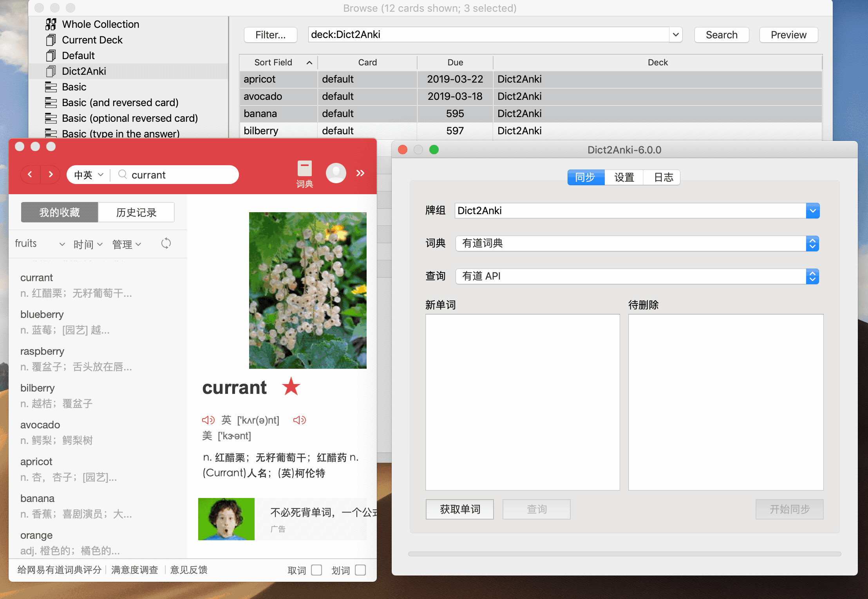Open the 中英 language dropdown
868x599 pixels.
point(87,175)
